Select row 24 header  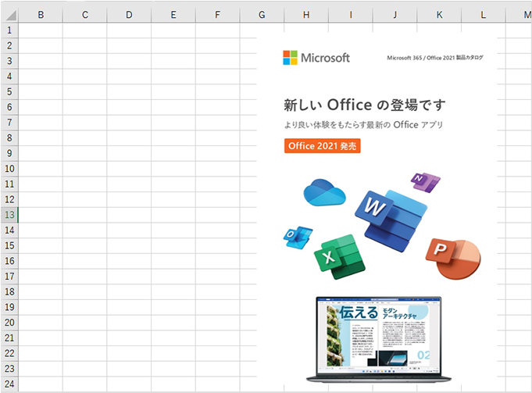pyautogui.click(x=9, y=384)
